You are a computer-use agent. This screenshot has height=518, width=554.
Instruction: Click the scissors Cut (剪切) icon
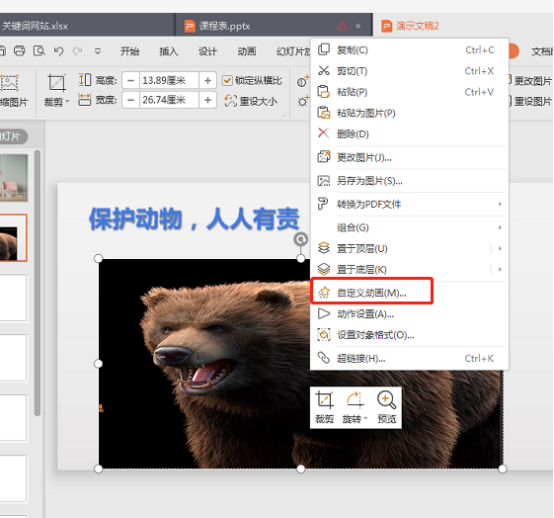pyautogui.click(x=324, y=70)
